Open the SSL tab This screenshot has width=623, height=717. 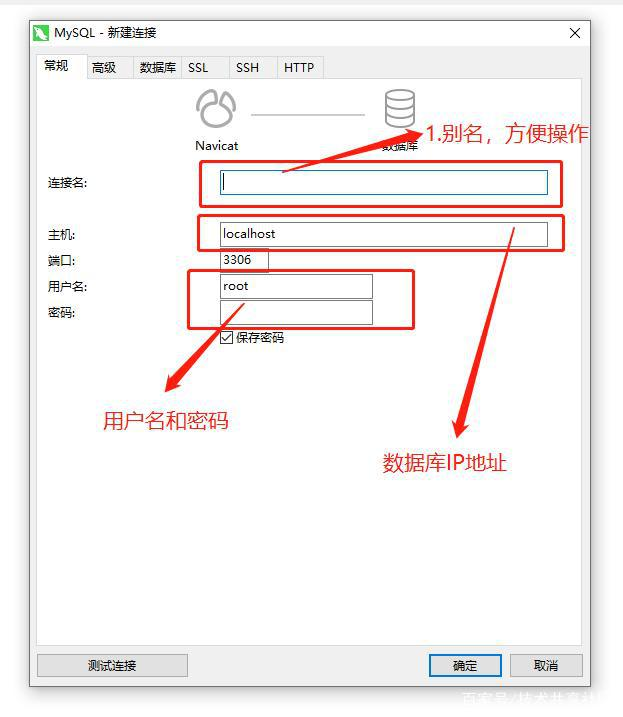tap(198, 68)
